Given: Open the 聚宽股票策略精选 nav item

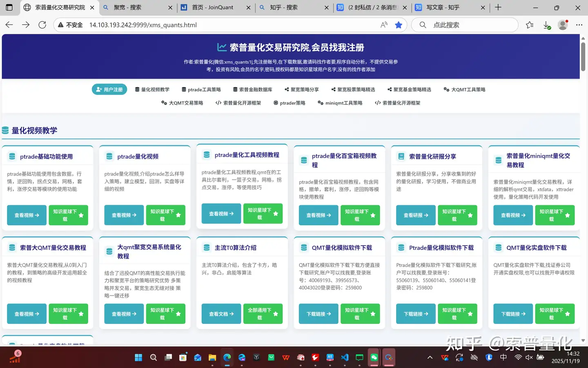Looking at the screenshot, I should pyautogui.click(x=353, y=90).
